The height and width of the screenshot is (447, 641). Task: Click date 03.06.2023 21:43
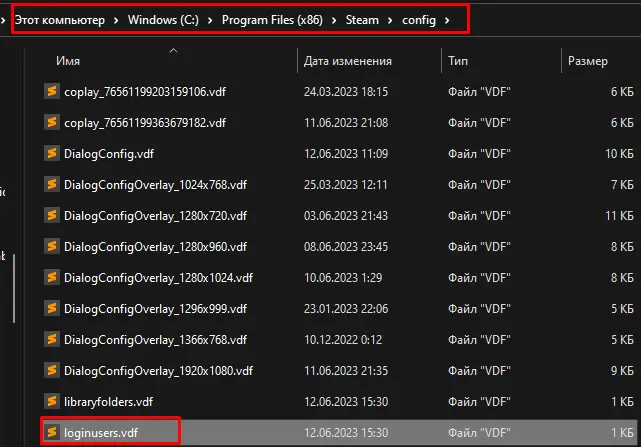tap(346, 216)
